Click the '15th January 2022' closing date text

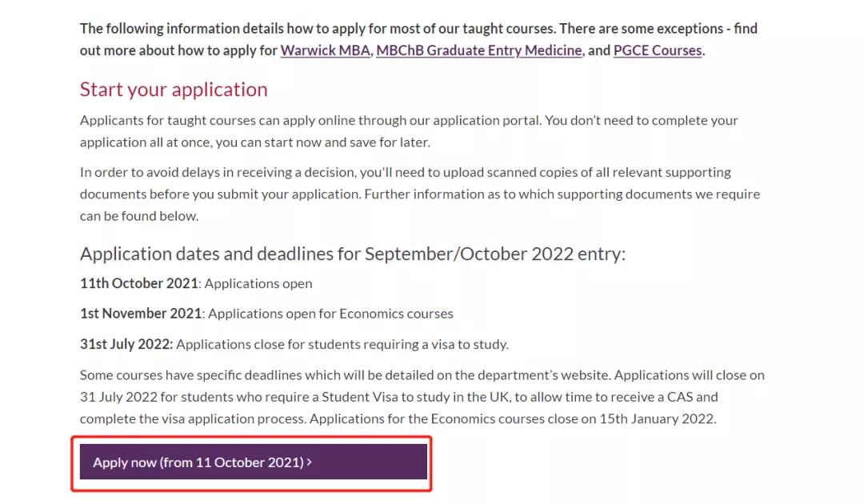coord(657,418)
